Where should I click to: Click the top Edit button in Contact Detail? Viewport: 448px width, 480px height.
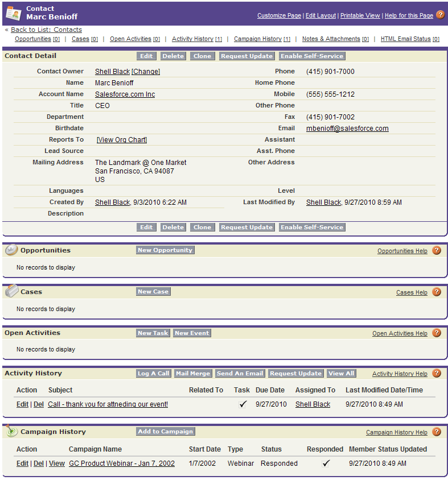tap(146, 56)
